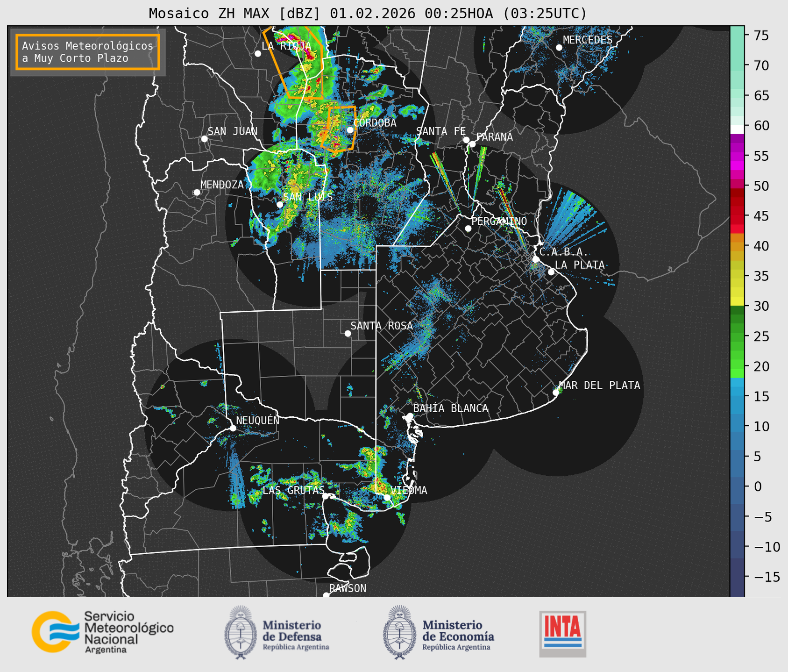The image size is (788, 672).
Task: Click the white marker dot at Mendoza
Action: click(197, 193)
